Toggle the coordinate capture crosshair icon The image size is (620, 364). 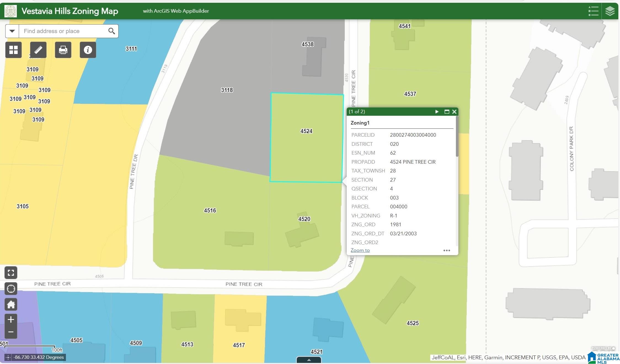coord(8,357)
